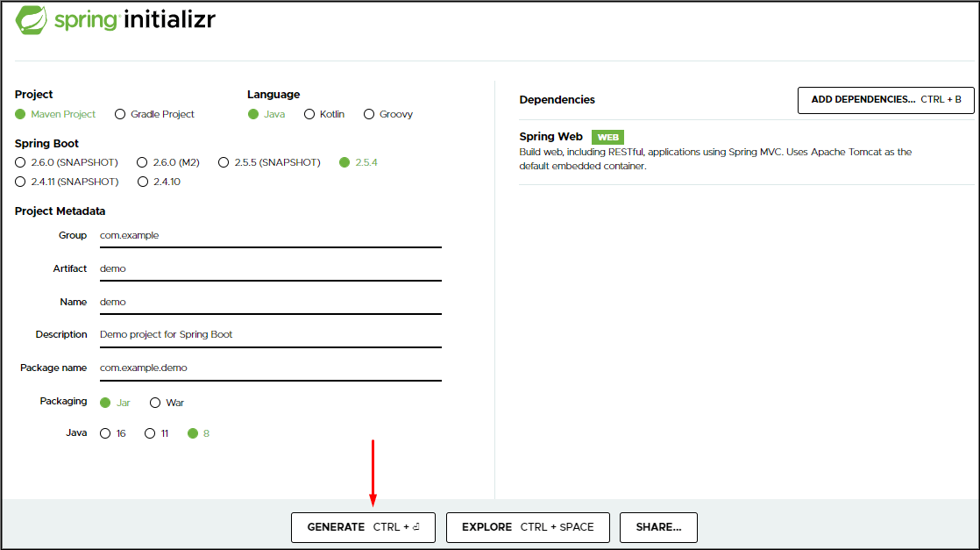Set Java version to 16
Viewport: 980px width, 550px height.
(106, 433)
